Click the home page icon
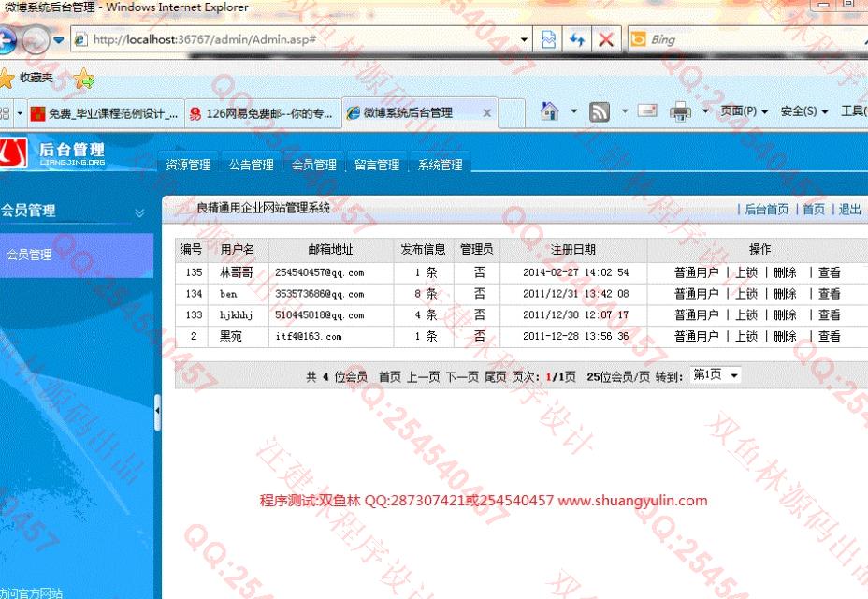This screenshot has width=868, height=599. (x=550, y=112)
